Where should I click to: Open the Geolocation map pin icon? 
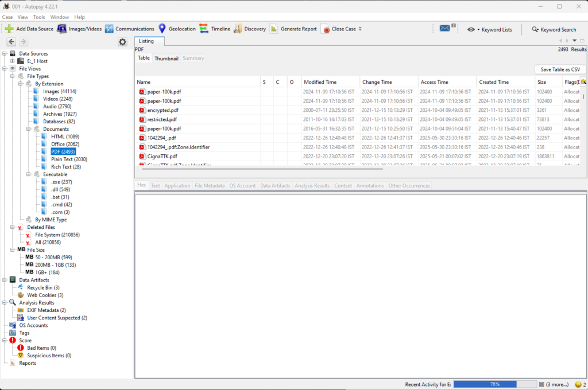click(162, 29)
